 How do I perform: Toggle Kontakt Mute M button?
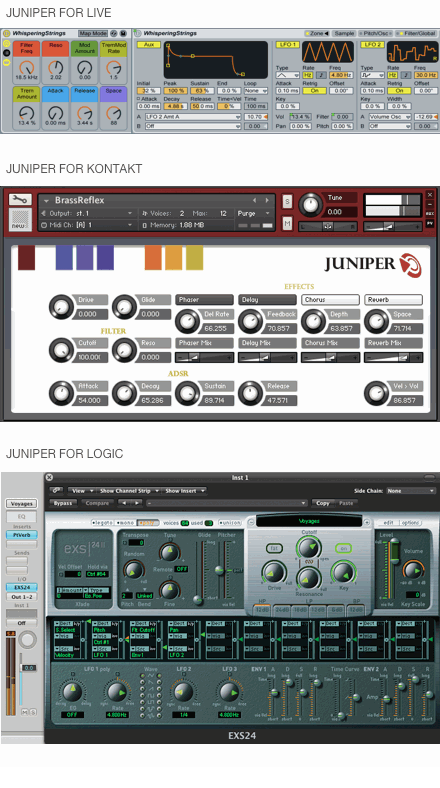[287, 223]
